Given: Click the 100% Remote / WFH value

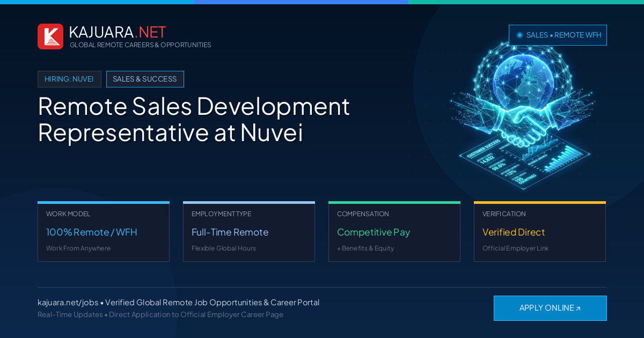Looking at the screenshot, I should pos(92,232).
